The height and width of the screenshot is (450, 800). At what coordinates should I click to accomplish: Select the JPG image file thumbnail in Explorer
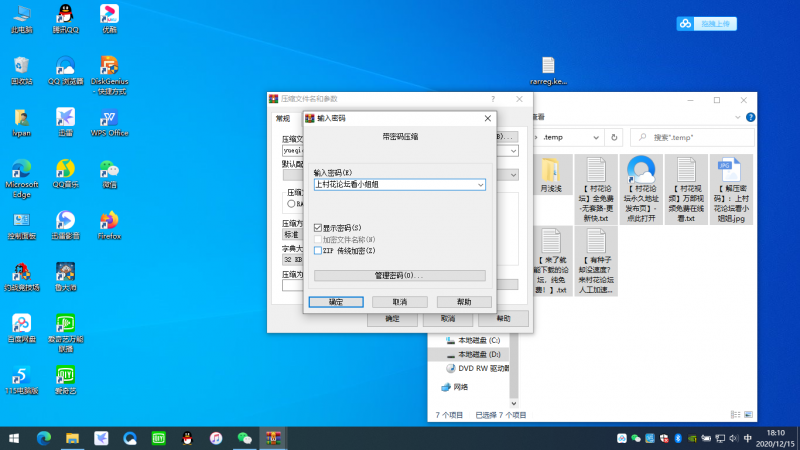731,189
